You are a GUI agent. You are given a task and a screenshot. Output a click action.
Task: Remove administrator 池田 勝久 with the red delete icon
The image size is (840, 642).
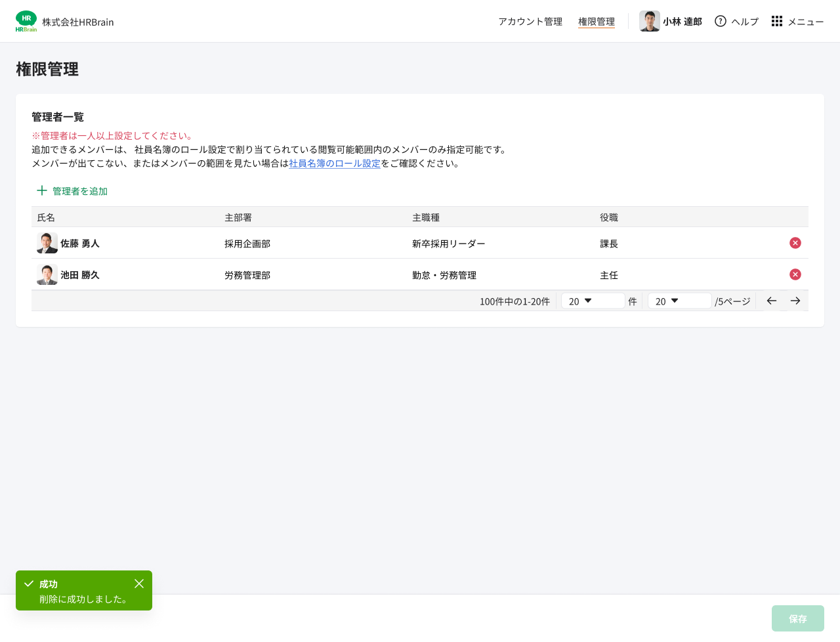(x=795, y=274)
